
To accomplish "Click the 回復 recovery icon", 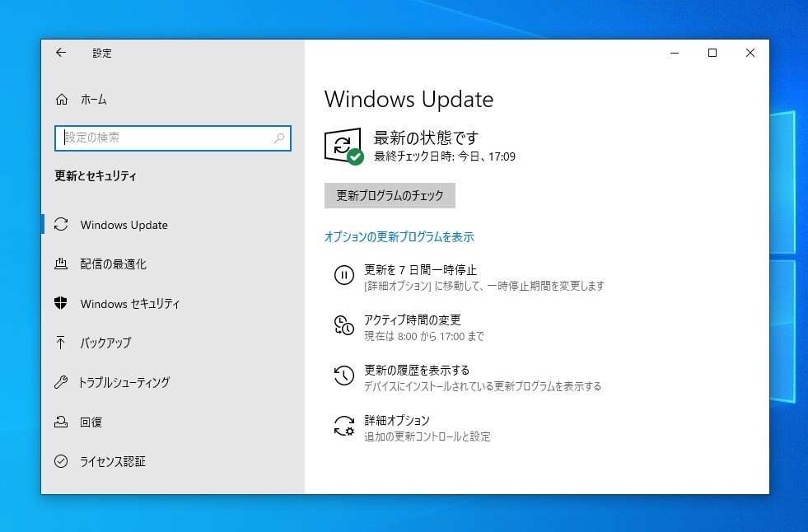I will (x=61, y=422).
